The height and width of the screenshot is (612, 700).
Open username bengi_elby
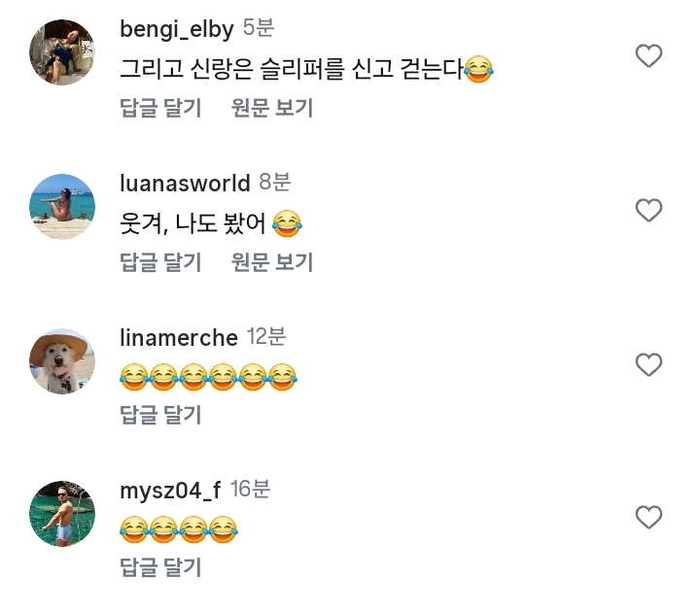[x=177, y=29]
